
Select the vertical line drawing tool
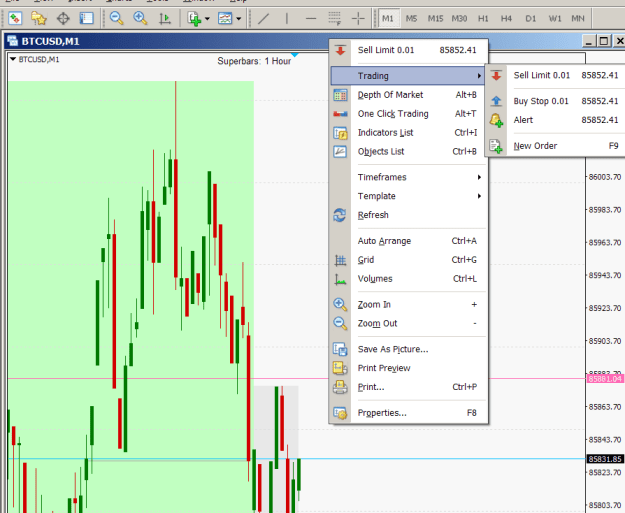287,18
